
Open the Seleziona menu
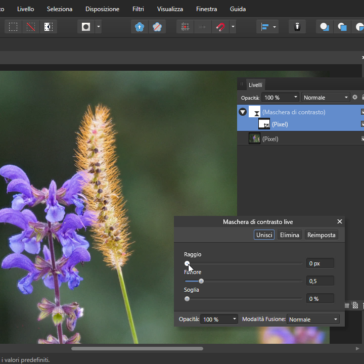click(60, 9)
